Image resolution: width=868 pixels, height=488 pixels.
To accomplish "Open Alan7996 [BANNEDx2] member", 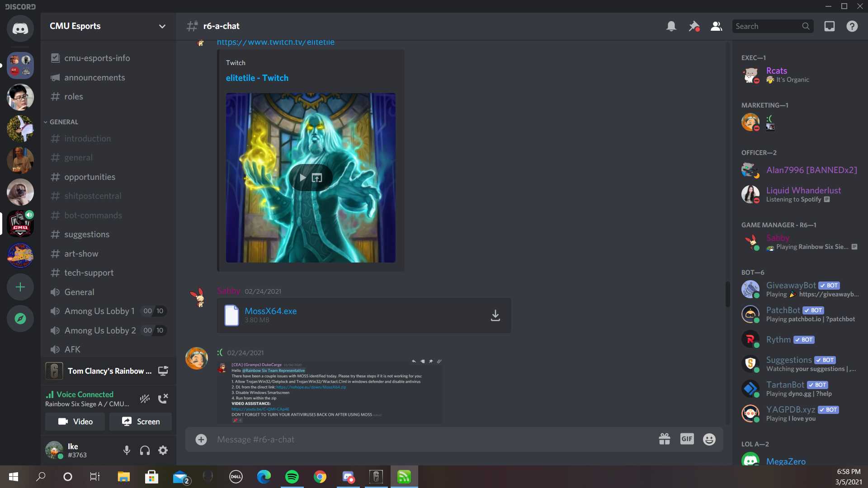I will pos(800,170).
